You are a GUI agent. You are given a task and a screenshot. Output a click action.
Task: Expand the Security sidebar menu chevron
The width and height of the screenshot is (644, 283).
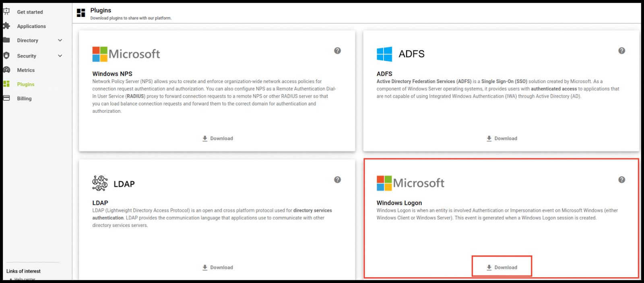click(x=60, y=56)
